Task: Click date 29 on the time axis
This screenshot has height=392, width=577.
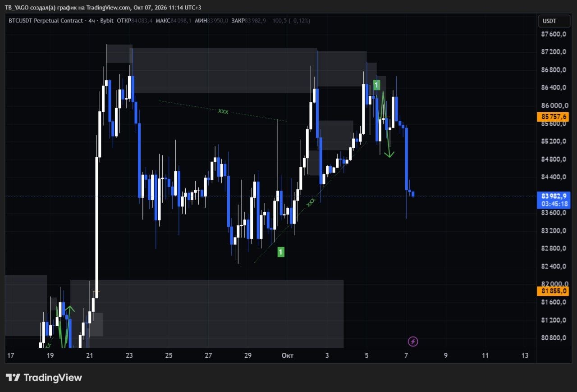Action: pyautogui.click(x=248, y=356)
